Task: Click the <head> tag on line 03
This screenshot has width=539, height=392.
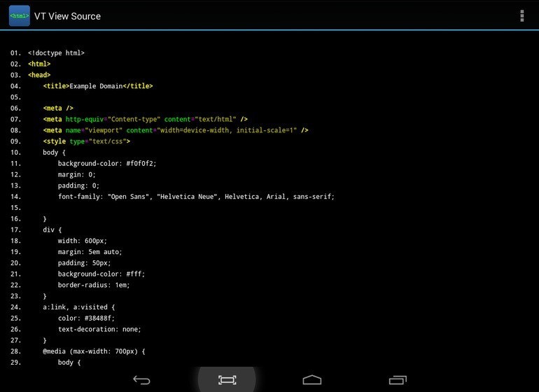Action: 39,75
